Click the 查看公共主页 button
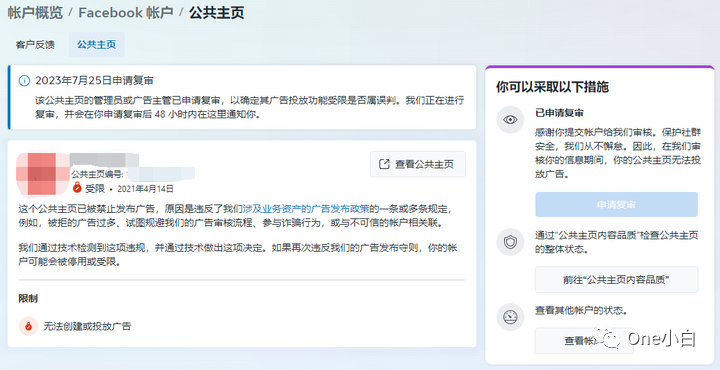This screenshot has height=370, width=720. pos(417,164)
